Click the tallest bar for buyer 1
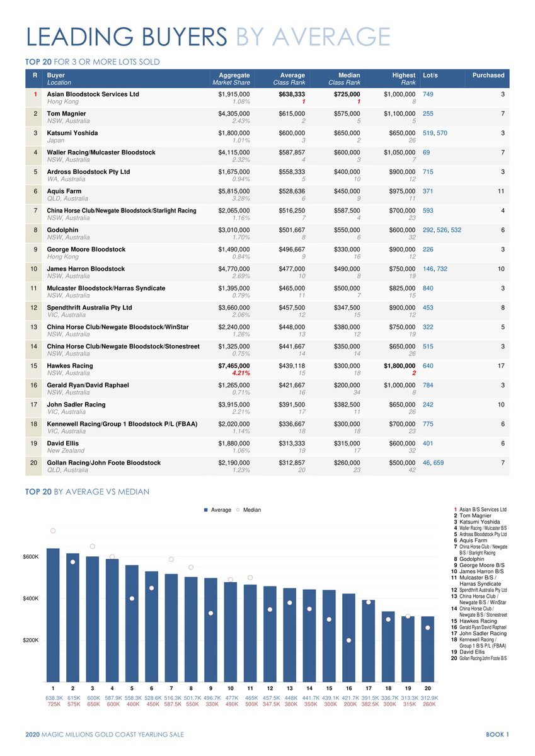This screenshot has width=535, height=756. coord(54,615)
